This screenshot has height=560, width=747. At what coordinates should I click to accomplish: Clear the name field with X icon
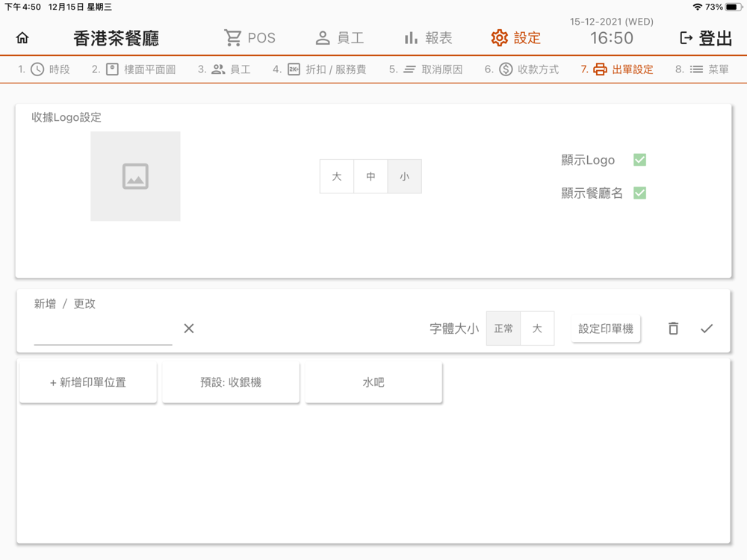click(x=189, y=329)
